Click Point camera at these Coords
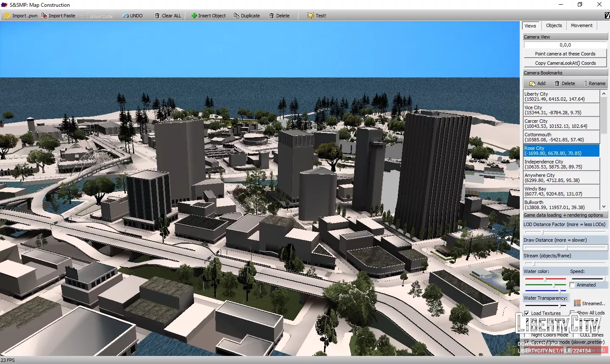 (565, 54)
